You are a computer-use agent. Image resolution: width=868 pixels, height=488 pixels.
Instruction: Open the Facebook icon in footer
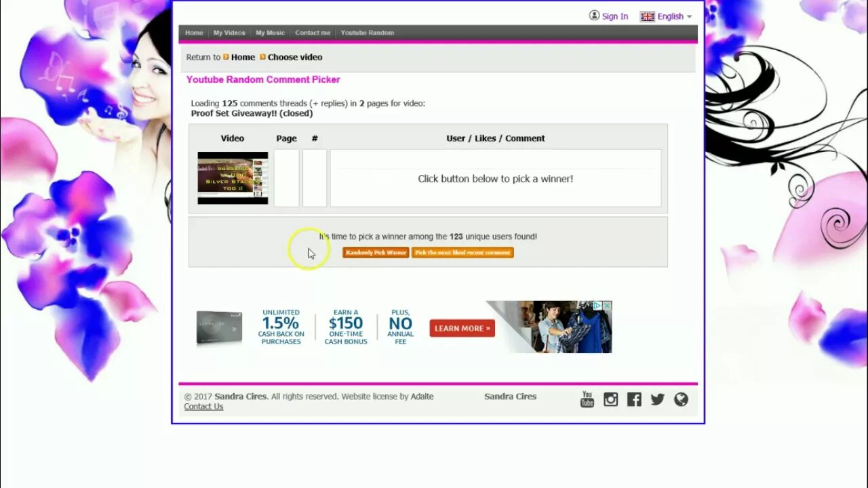click(634, 399)
